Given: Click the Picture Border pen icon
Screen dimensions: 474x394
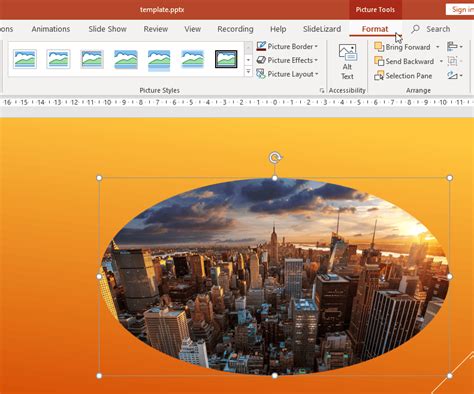Looking at the screenshot, I should pos(261,46).
